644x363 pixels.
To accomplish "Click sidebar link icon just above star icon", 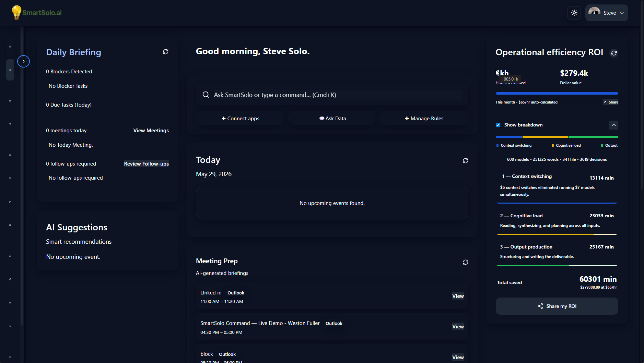I will 10,279.
